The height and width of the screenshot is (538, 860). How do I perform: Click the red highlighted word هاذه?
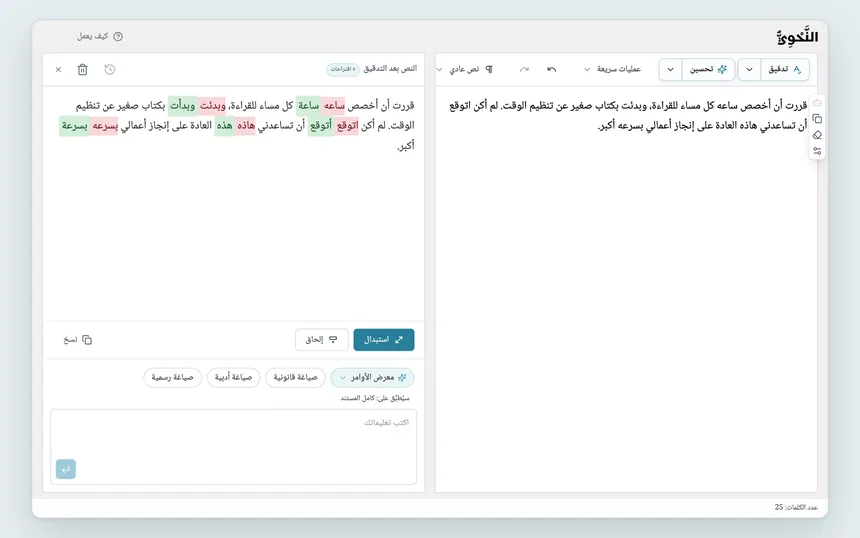pyautogui.click(x=246, y=126)
